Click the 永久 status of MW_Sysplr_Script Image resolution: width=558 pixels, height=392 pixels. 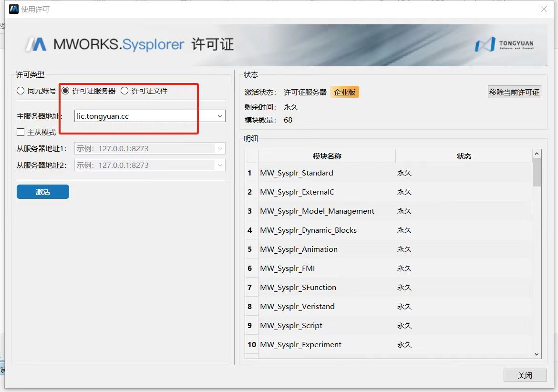(x=404, y=326)
